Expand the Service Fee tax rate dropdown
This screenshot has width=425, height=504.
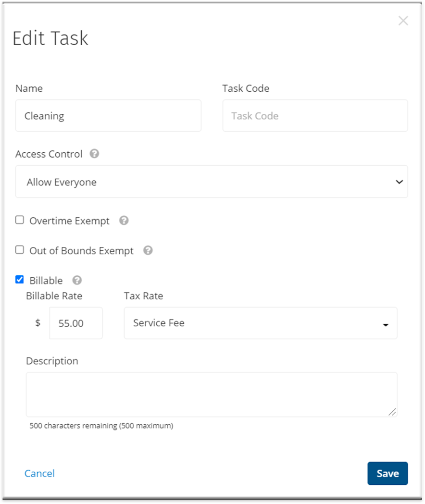[x=261, y=323]
